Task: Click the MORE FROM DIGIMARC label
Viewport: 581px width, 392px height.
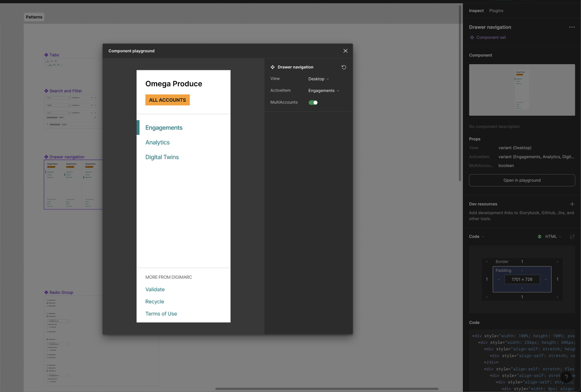Action: [169, 277]
